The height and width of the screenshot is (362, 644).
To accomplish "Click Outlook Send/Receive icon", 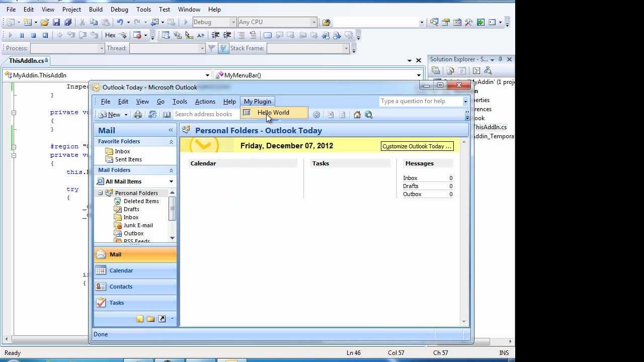I will 152,115.
